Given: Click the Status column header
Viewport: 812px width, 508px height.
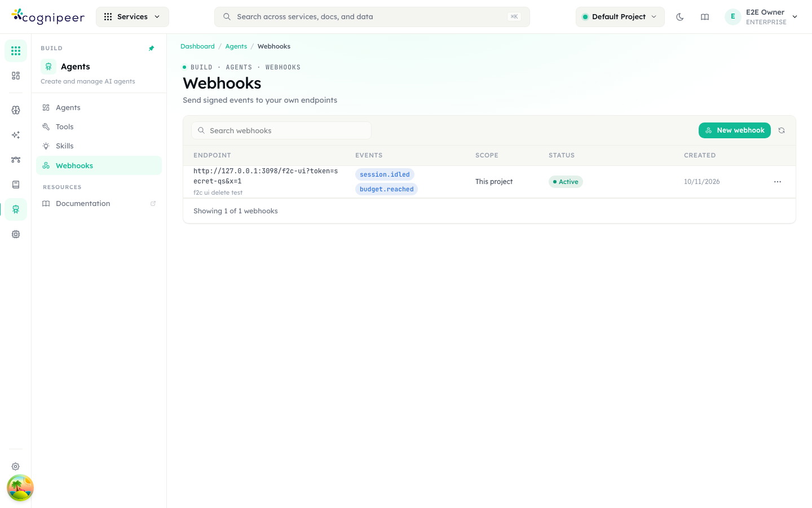Looking at the screenshot, I should (562, 155).
